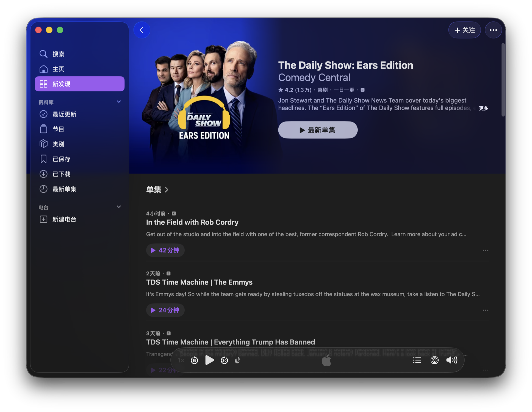Click the Rob Cordry episode description text

(306, 234)
